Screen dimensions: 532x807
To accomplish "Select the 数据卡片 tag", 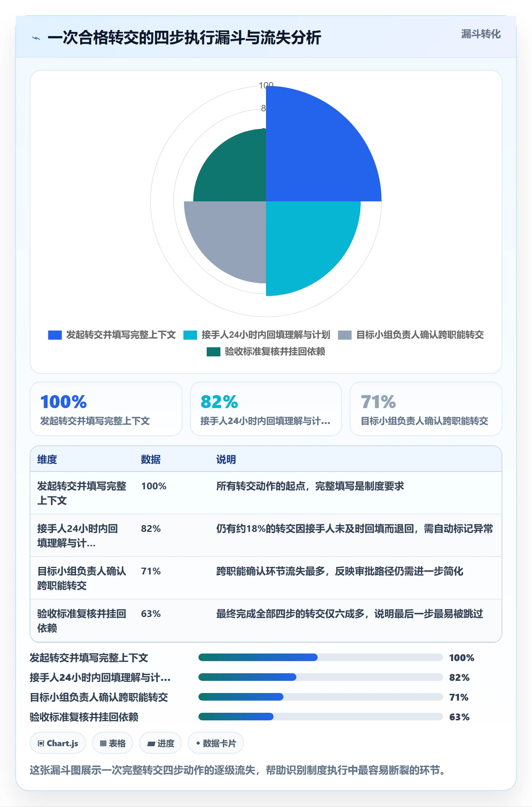I will [216, 743].
